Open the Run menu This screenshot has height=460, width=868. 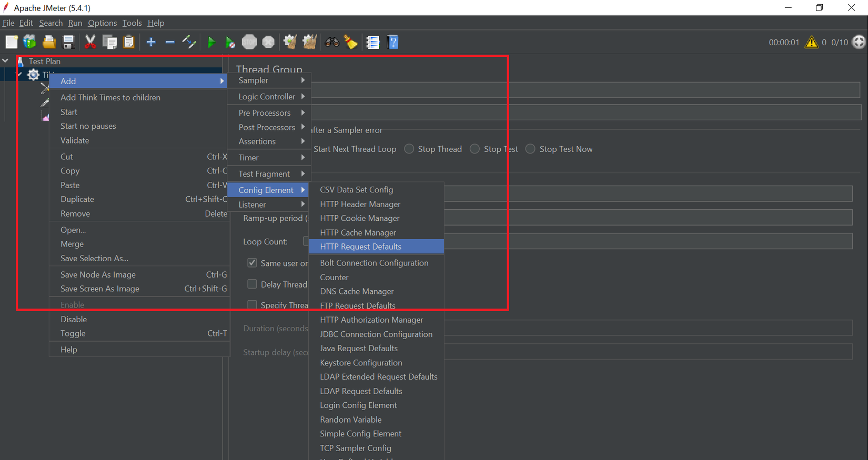tap(75, 23)
